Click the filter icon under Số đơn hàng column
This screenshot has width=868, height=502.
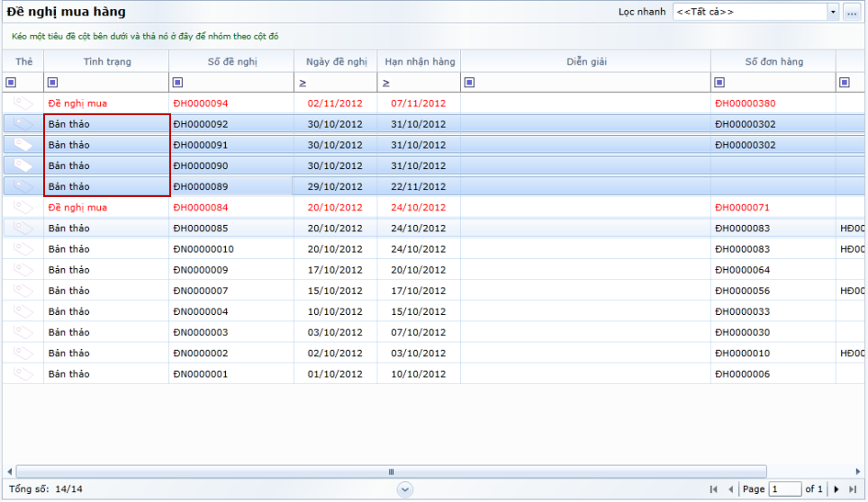pos(719,83)
